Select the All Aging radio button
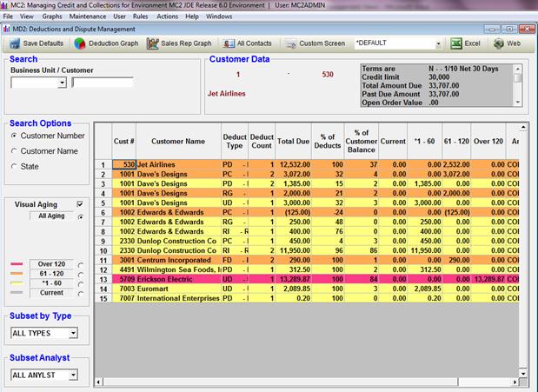This screenshot has width=538, height=392. (81, 216)
